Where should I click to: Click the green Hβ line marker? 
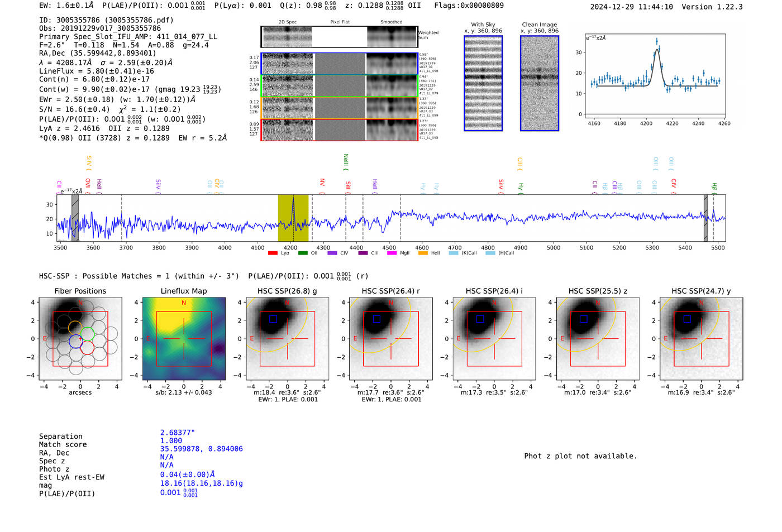714,188
